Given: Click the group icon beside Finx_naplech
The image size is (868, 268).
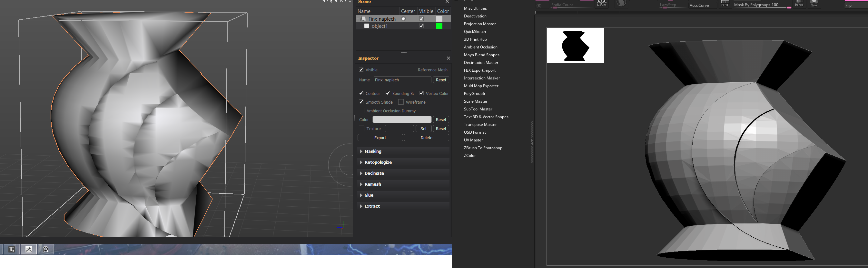Looking at the screenshot, I should coord(364,19).
